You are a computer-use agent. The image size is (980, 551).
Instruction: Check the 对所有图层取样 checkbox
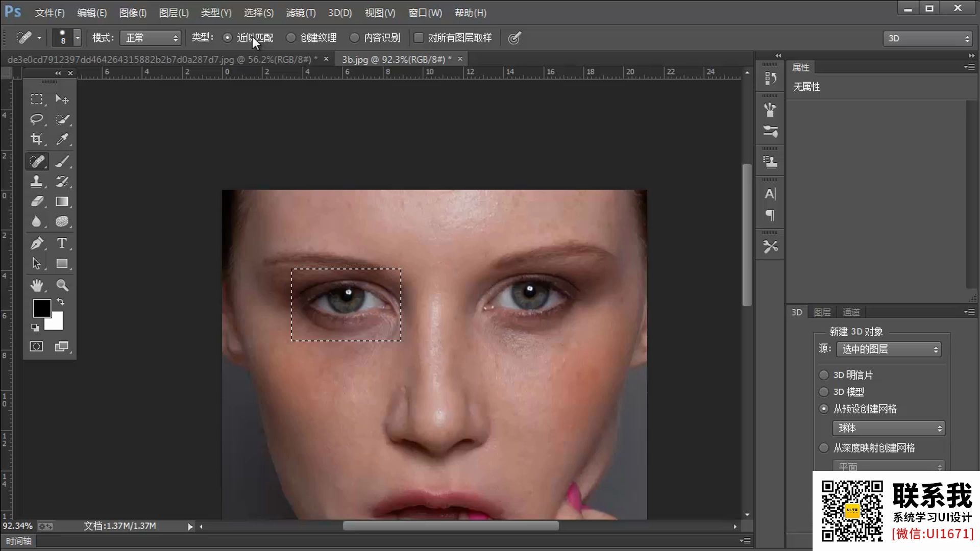coord(419,38)
